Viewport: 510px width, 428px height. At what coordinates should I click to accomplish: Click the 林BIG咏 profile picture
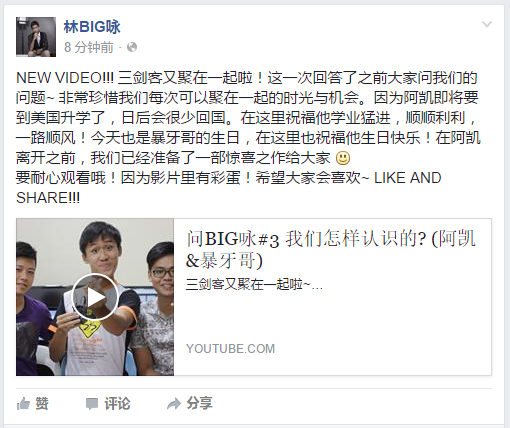click(36, 37)
